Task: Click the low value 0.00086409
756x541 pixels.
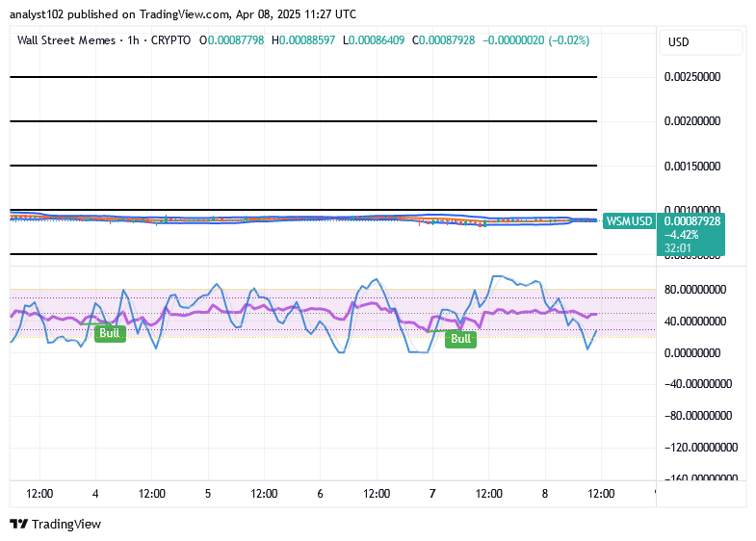Action: pyautogui.click(x=377, y=40)
